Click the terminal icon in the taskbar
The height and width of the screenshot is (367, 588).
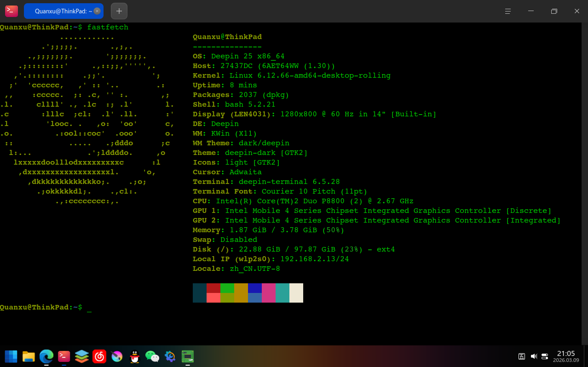64,356
